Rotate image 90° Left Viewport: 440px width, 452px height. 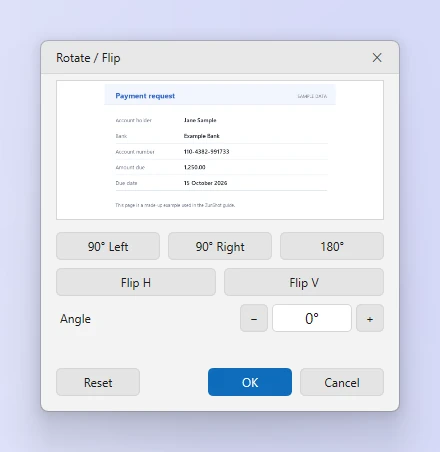point(108,246)
